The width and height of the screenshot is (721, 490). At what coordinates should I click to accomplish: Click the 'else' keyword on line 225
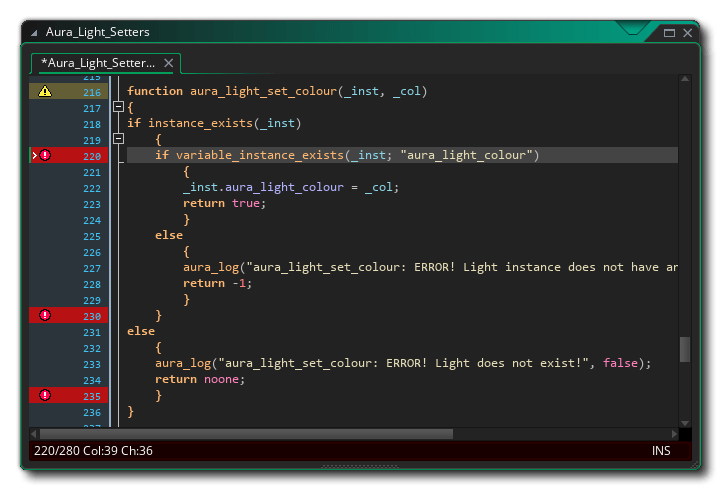(x=169, y=235)
